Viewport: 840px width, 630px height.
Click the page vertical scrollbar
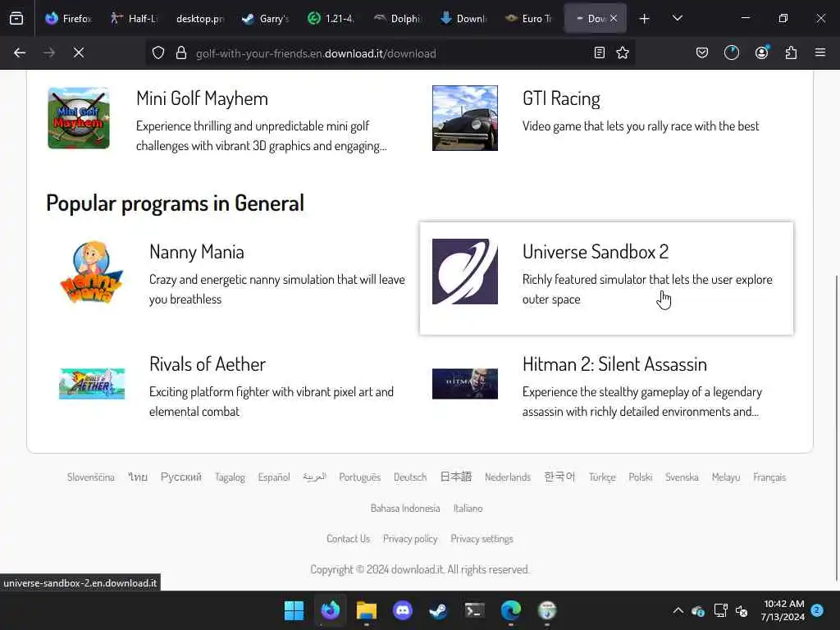coord(837,428)
